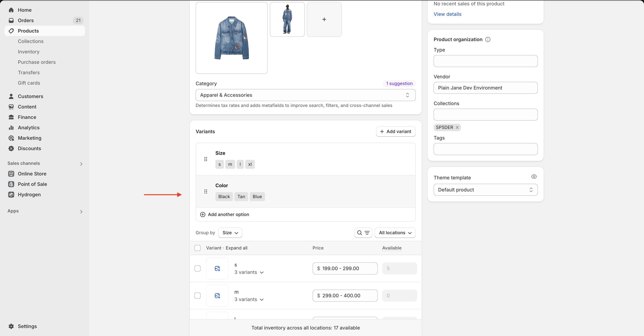Click the View details link

tap(447, 14)
